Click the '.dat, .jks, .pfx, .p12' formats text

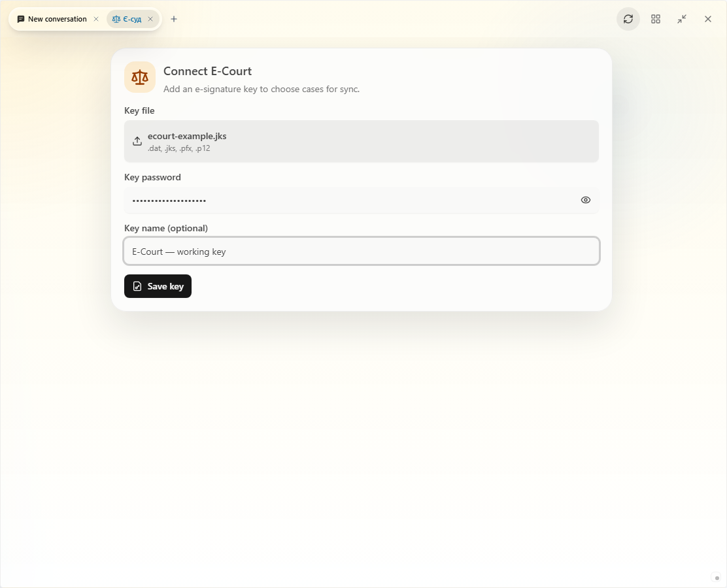[x=179, y=148]
